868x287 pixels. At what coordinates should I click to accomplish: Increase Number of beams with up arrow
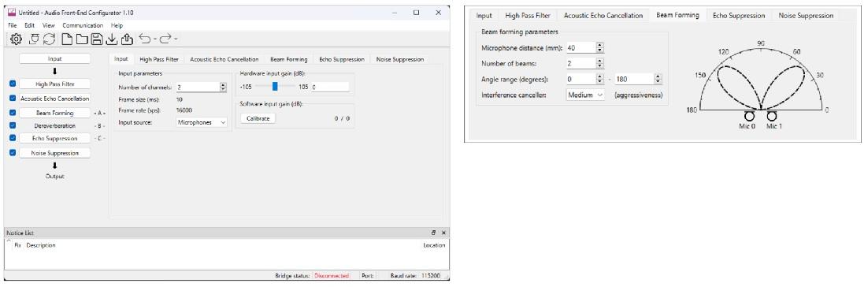point(599,61)
